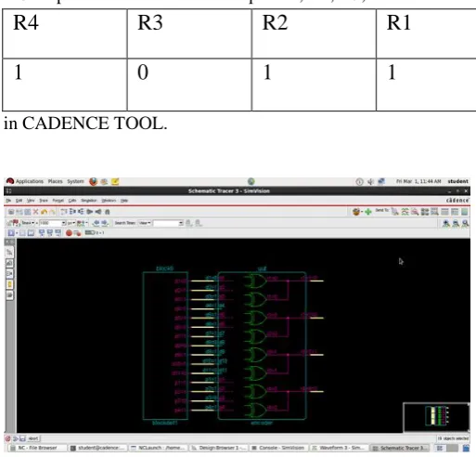Switch to student@cadence terminal taskbar window
476x457 pixels.
coord(97,448)
